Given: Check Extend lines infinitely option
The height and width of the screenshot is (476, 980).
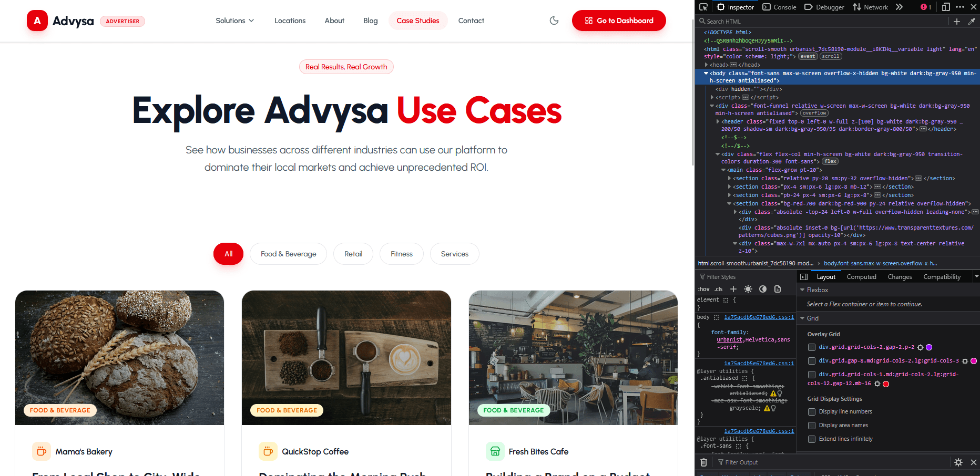Looking at the screenshot, I should [812, 439].
